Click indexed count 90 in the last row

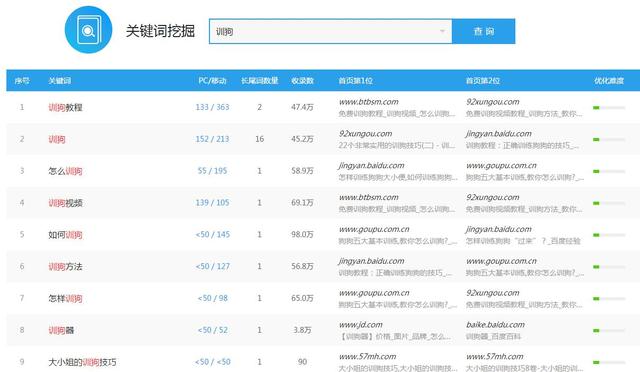coord(302,362)
